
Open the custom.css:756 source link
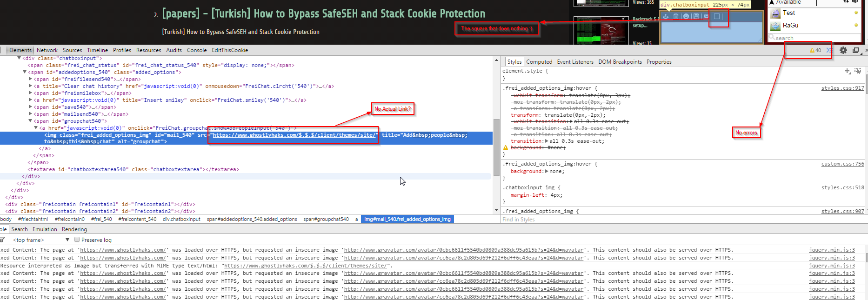842,164
